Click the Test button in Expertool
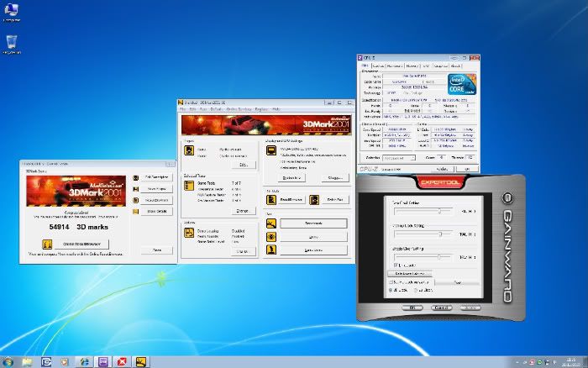Viewport: 588px width, 368px height. 457,282
